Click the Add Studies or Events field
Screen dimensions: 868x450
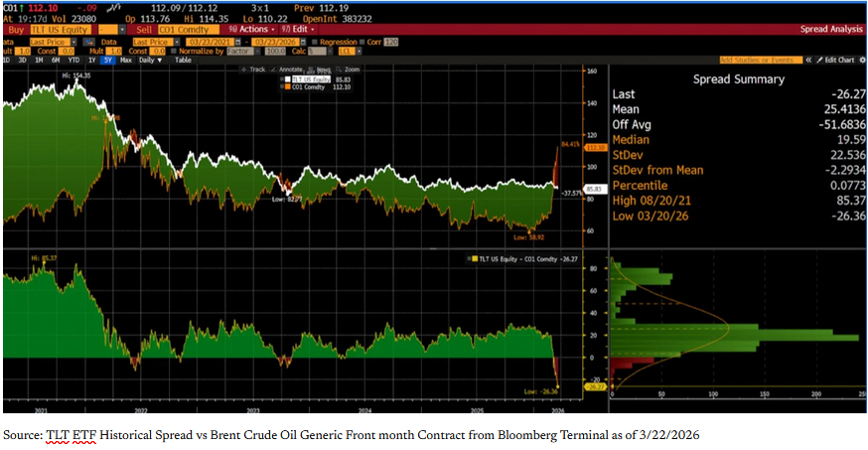point(761,60)
